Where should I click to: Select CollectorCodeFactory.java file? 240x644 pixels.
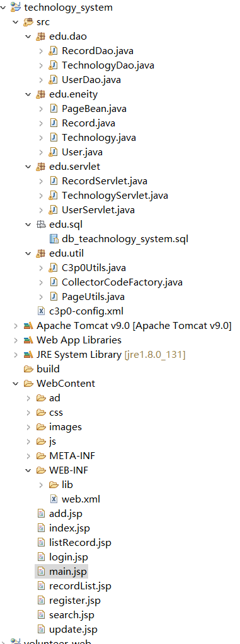tap(122, 282)
